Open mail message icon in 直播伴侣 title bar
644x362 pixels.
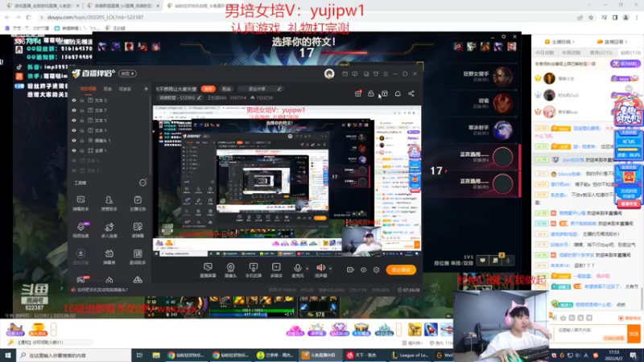345,74
